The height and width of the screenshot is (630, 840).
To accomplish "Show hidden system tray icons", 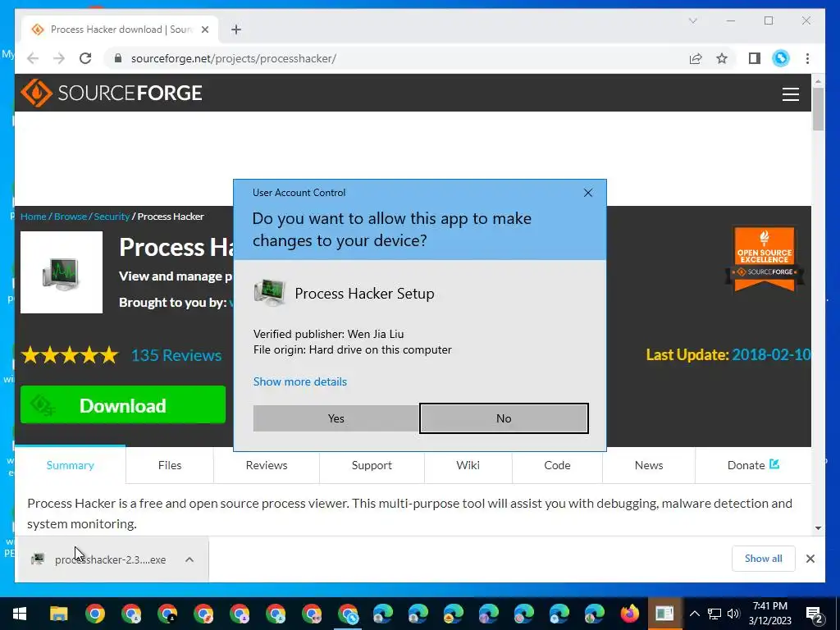I will [694, 614].
